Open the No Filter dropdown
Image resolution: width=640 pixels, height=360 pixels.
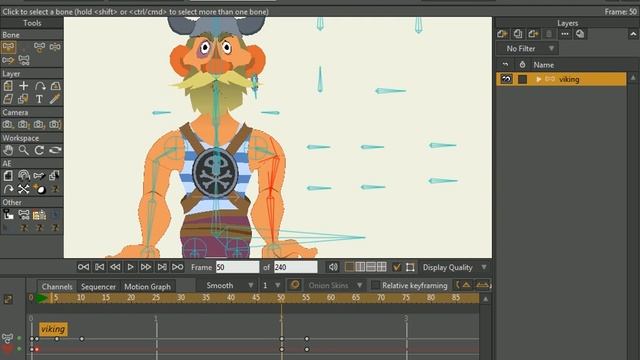tap(528, 49)
